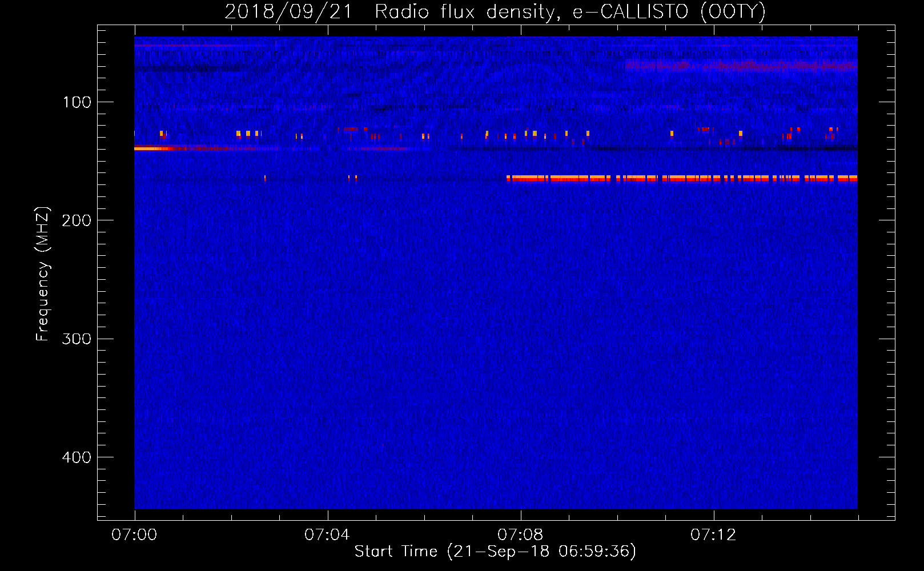Click the plot title '2018/09/21 Radio flux density'
This screenshot has width=924, height=571.
pos(495,11)
